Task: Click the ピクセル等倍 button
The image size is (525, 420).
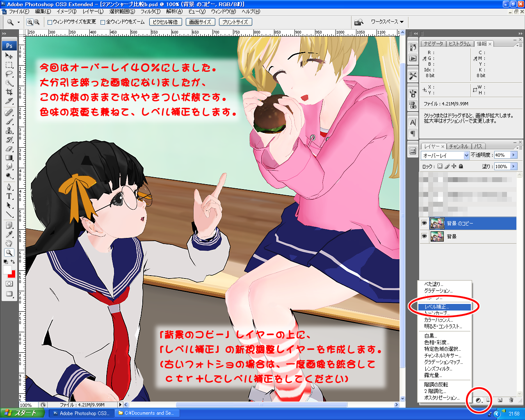Action: [x=165, y=22]
